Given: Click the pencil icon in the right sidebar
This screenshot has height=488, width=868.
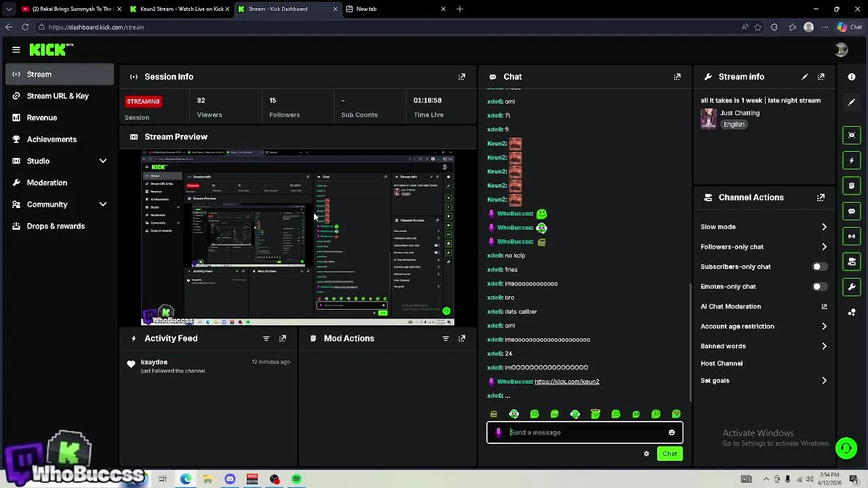Looking at the screenshot, I should click(x=852, y=102).
